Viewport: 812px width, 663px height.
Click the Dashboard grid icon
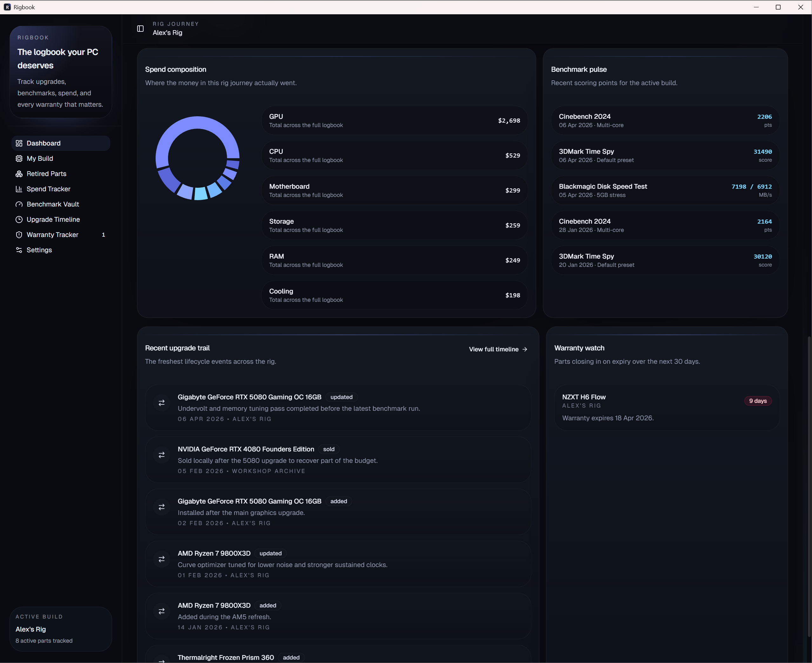(19, 143)
